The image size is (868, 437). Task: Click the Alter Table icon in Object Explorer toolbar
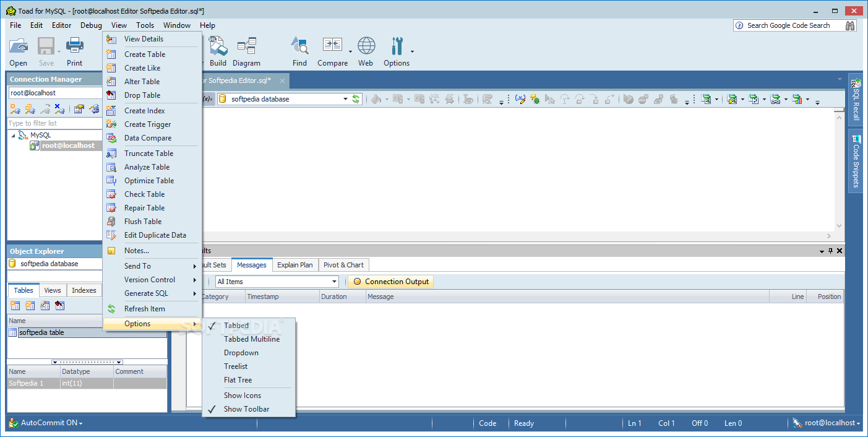click(x=45, y=306)
